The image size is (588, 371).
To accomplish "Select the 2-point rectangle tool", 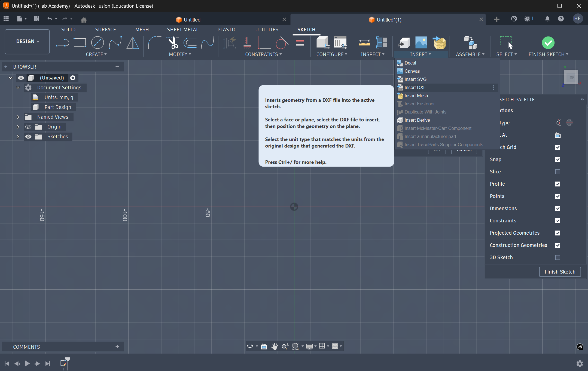I will [80, 43].
